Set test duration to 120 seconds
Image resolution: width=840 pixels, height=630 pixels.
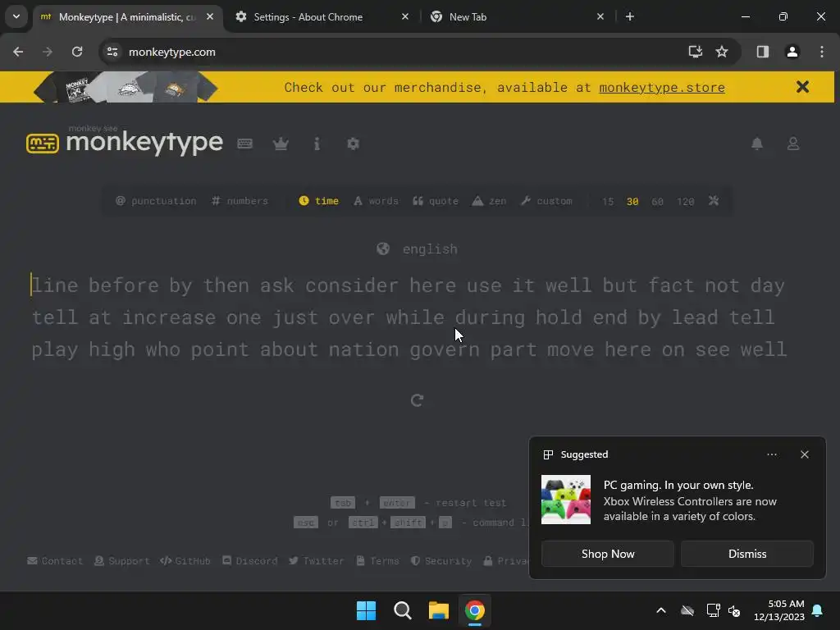685,202
